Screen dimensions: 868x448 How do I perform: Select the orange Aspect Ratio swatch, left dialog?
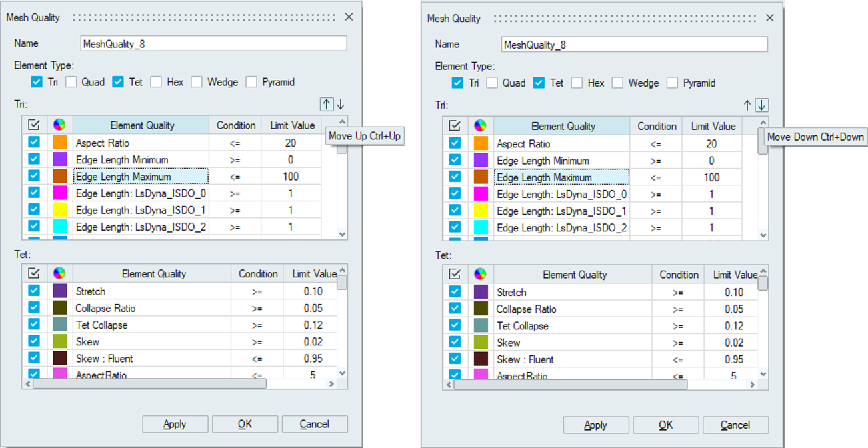point(60,143)
